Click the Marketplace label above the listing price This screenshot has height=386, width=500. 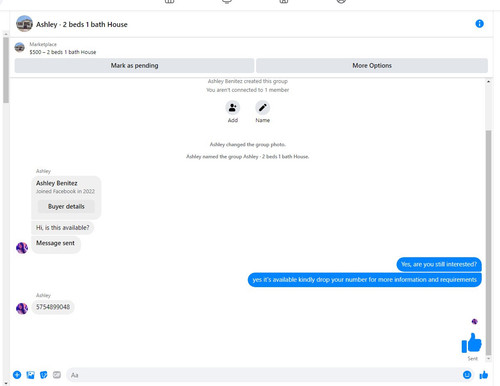[x=43, y=44]
